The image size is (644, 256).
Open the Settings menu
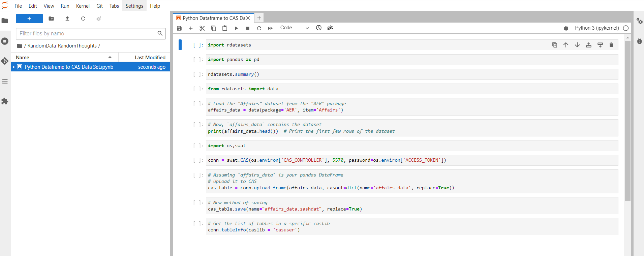tap(134, 6)
